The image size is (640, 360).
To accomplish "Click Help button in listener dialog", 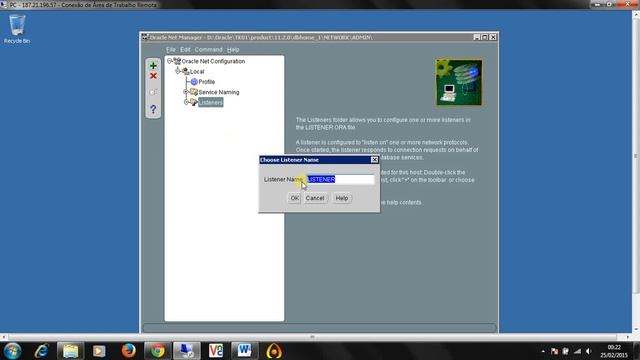I will point(342,198).
